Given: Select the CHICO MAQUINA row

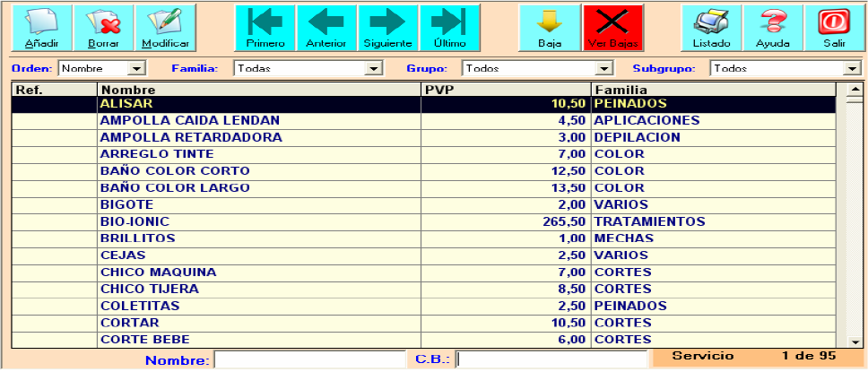Looking at the screenshot, I should [423, 273].
